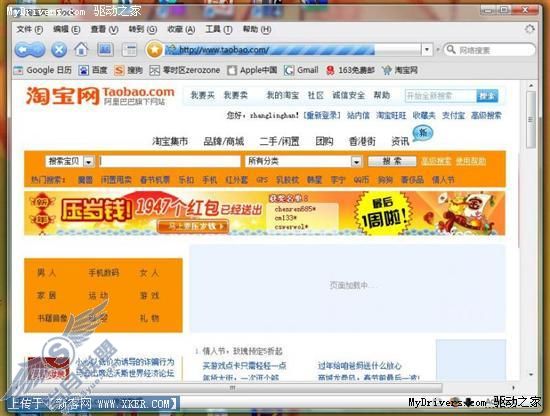
Task: Open 零时区zerozone bookmark
Action: (185, 70)
